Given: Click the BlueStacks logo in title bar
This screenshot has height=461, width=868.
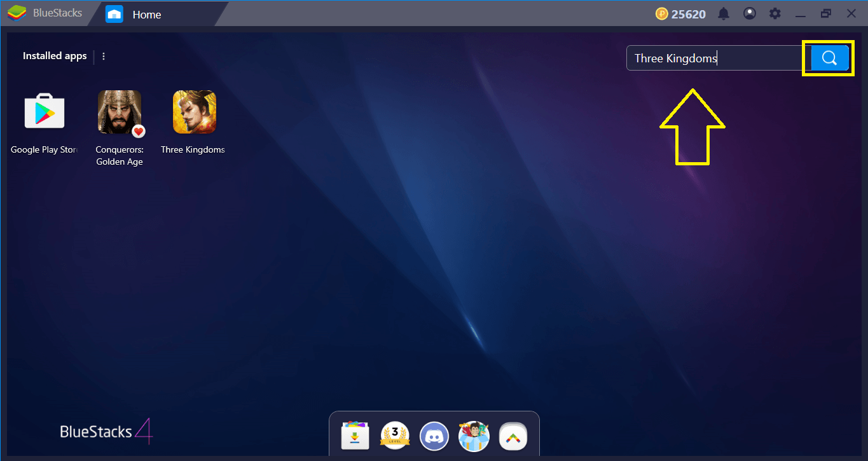Looking at the screenshot, I should click(x=15, y=13).
